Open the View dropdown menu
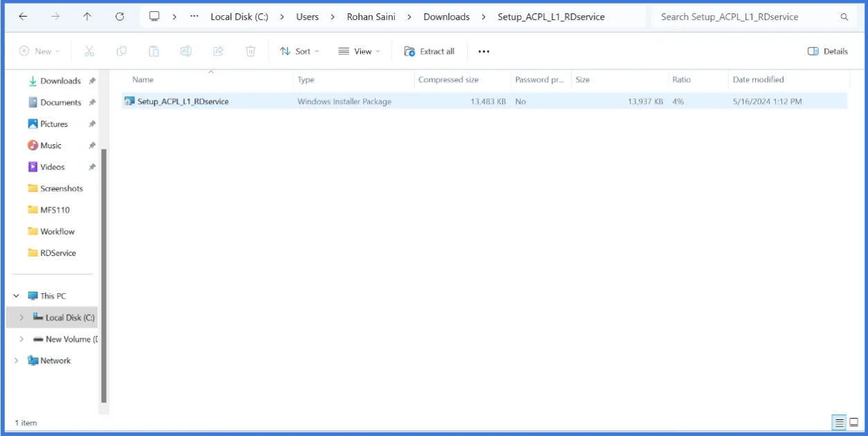Viewport: 868px width, 436px height. [x=359, y=51]
